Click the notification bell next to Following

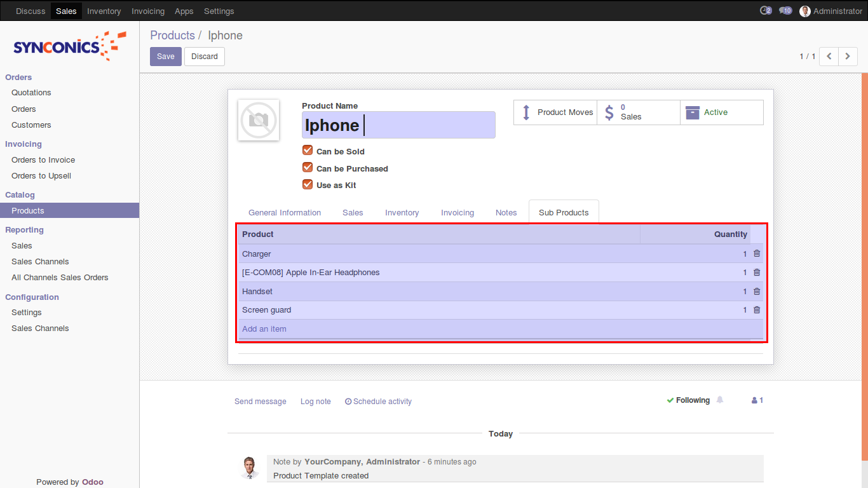[720, 400]
